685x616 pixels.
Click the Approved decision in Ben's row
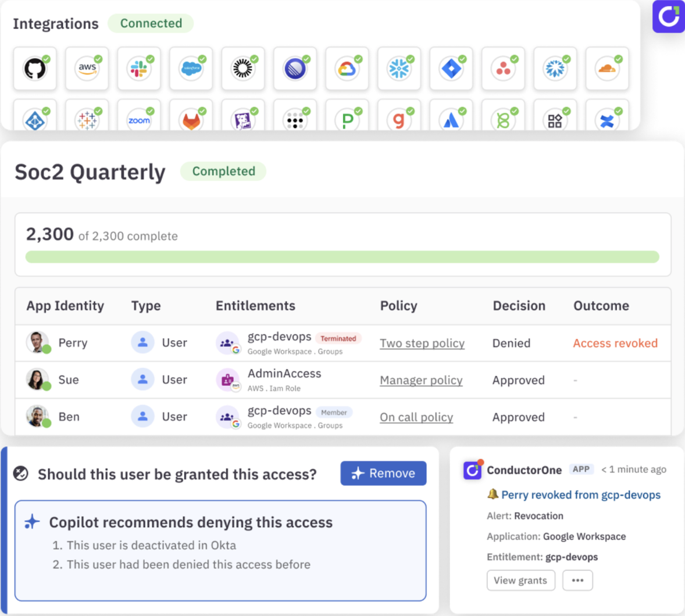(519, 417)
